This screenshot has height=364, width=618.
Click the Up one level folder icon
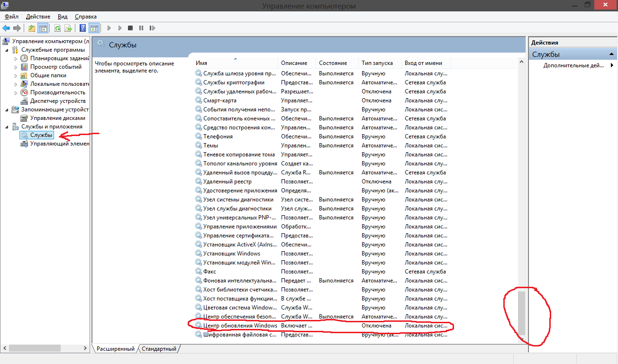point(32,28)
